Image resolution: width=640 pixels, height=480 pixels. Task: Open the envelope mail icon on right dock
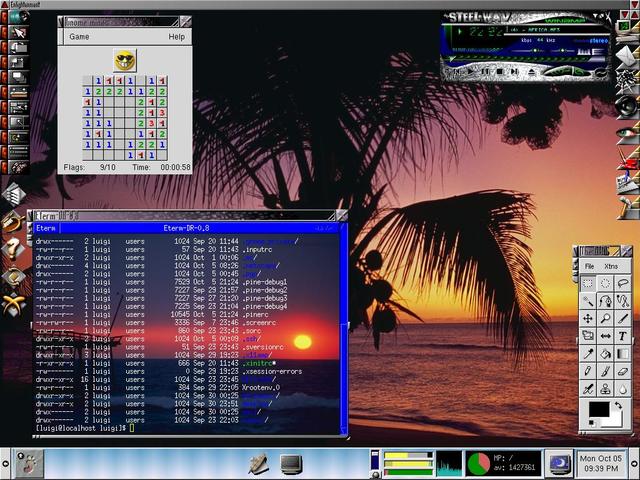click(x=627, y=56)
